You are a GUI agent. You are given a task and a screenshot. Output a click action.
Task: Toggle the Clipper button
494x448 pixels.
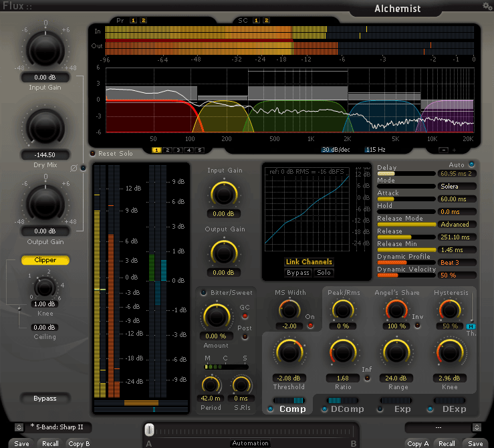pos(45,260)
